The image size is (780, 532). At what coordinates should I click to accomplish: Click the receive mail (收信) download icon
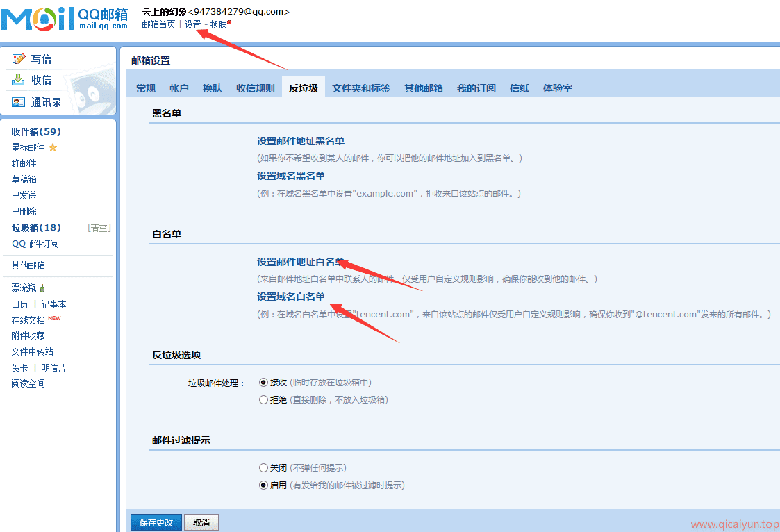pos(19,80)
